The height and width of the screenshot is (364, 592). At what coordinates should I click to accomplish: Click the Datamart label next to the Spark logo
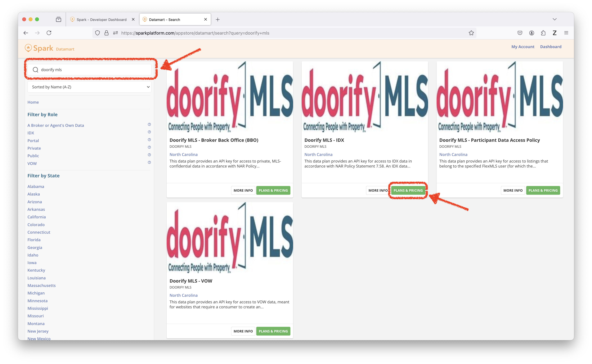pyautogui.click(x=65, y=49)
